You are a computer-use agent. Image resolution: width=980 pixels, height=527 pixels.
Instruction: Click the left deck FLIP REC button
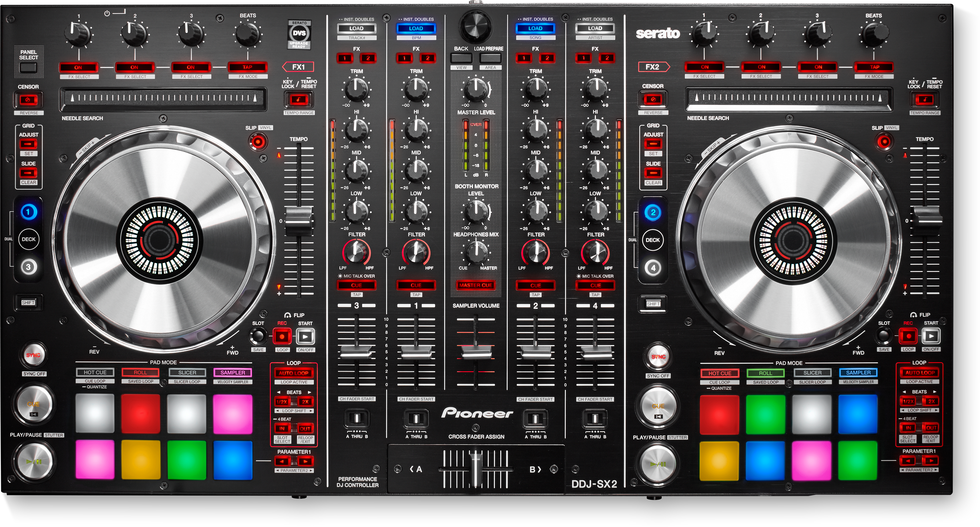282,336
